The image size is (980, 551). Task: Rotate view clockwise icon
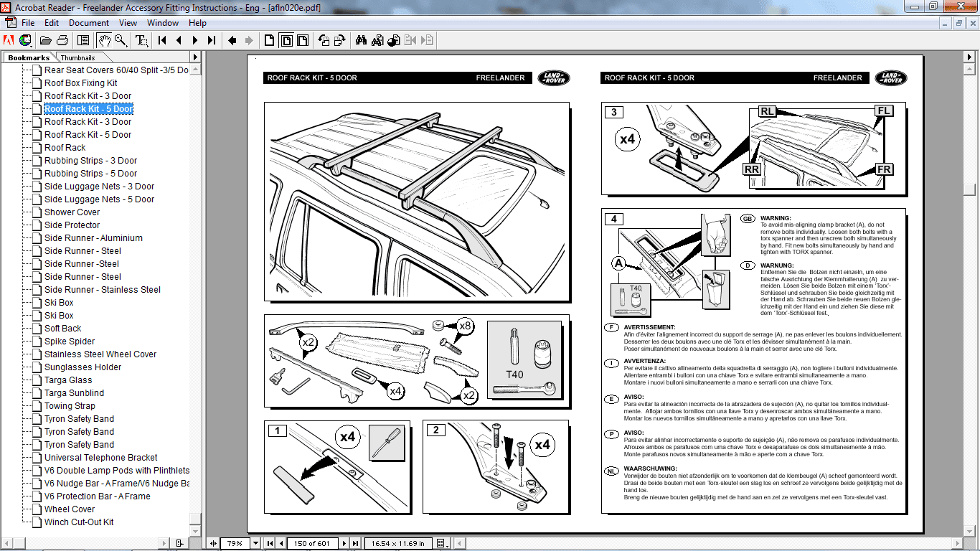point(340,40)
